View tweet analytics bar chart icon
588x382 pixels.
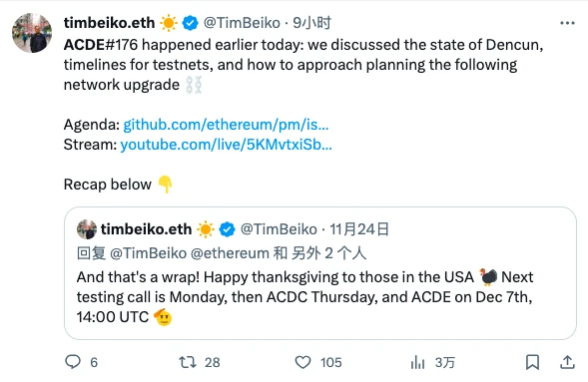[417, 362]
